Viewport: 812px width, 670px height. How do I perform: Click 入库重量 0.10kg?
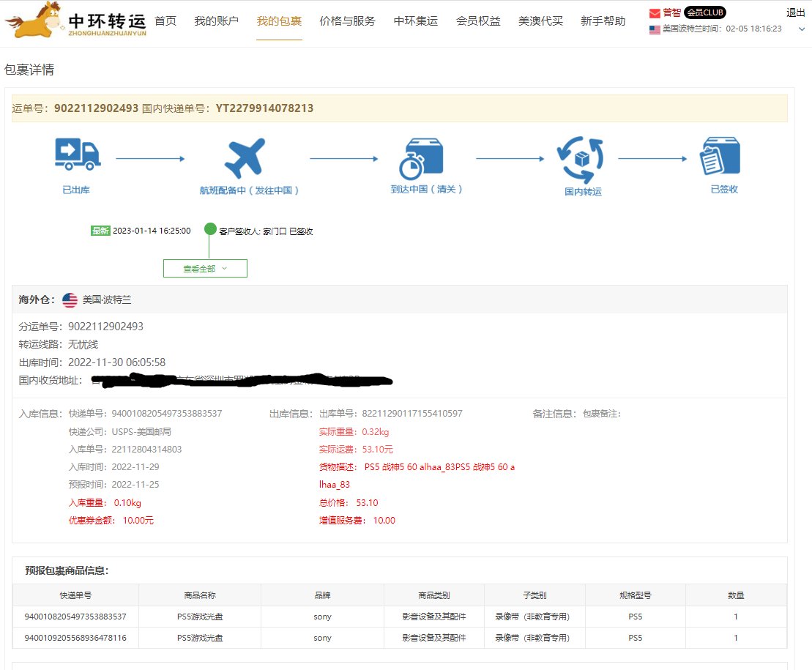(105, 503)
